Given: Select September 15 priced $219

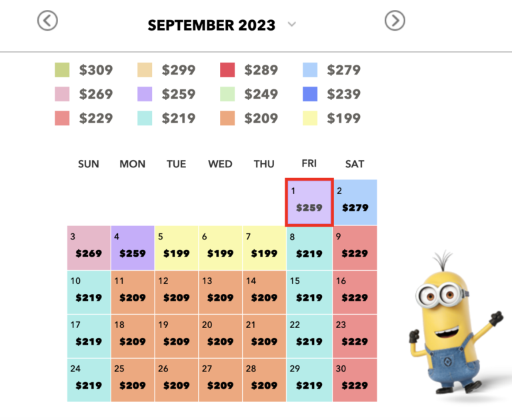Looking at the screenshot, I should (x=309, y=292).
